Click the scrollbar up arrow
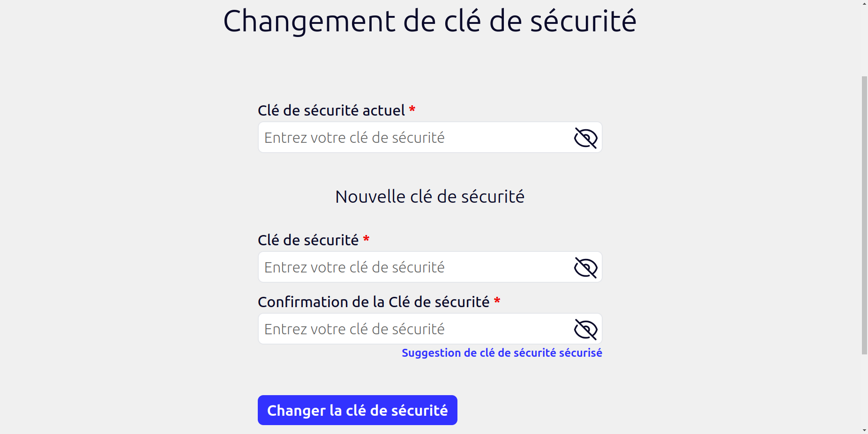The image size is (868, 434). tap(863, 4)
